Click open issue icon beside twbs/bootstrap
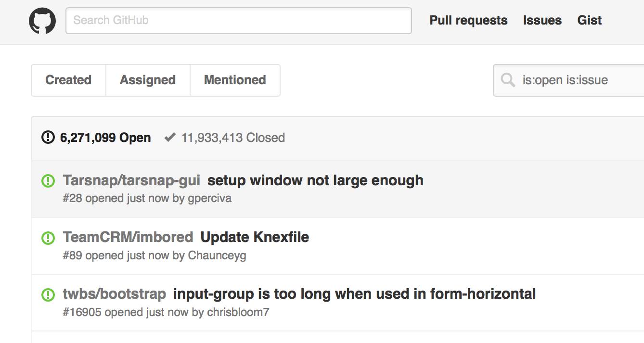This screenshot has height=343, width=644. click(48, 294)
